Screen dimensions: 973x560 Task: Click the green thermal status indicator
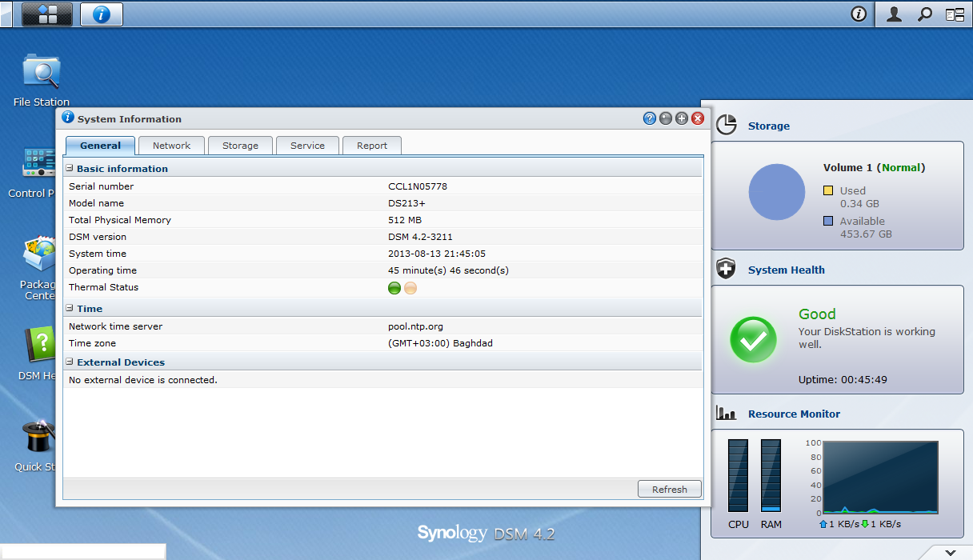394,288
